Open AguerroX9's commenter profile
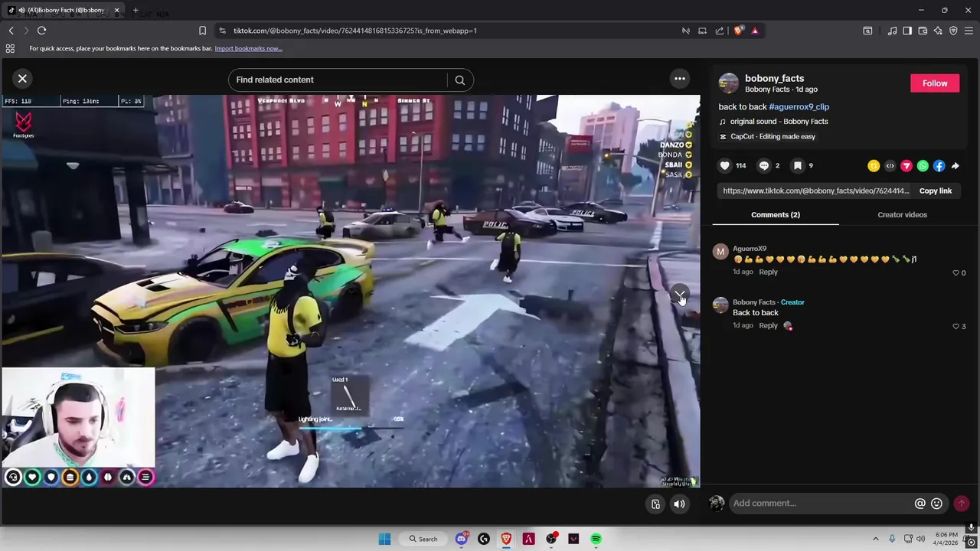Screen dimensions: 980x551 [x=750, y=249]
